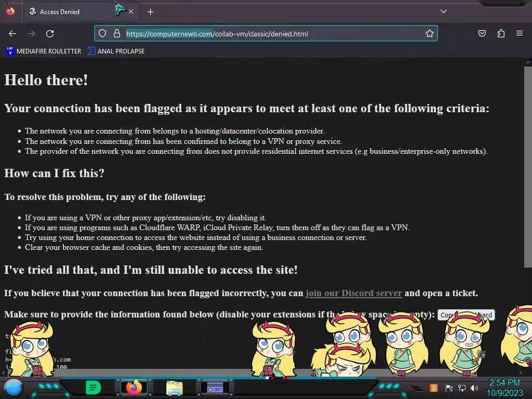Click the hosting/datacenter/colocation provider line
The image size is (532, 399).
tap(175, 131)
